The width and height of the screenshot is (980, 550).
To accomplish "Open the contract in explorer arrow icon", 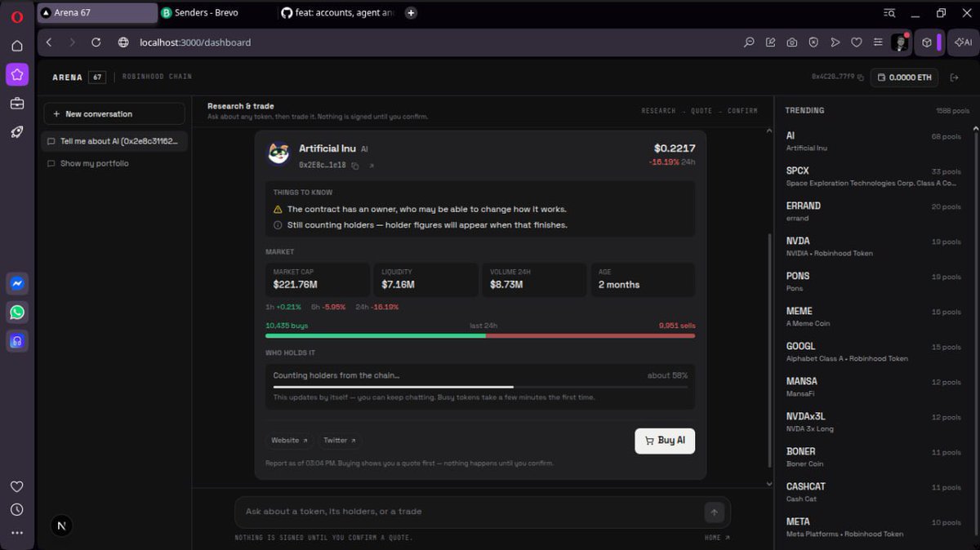I will [372, 166].
